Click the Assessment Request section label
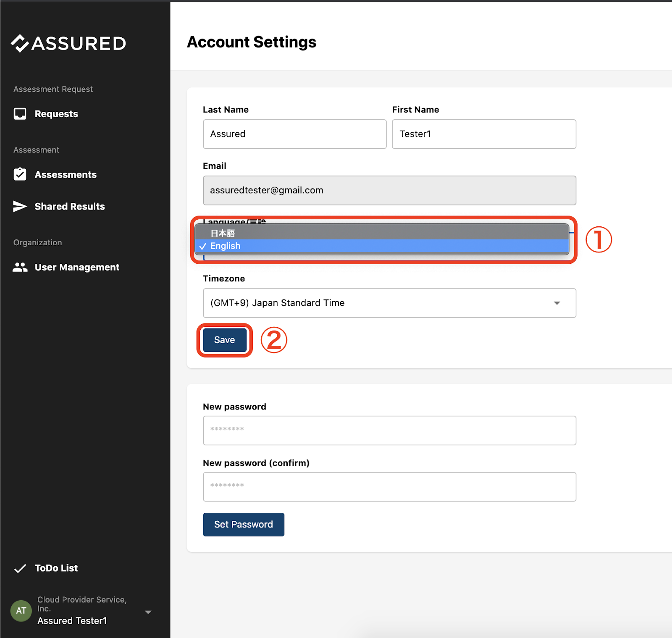Screen dimensions: 672x638 pyautogui.click(x=53, y=89)
